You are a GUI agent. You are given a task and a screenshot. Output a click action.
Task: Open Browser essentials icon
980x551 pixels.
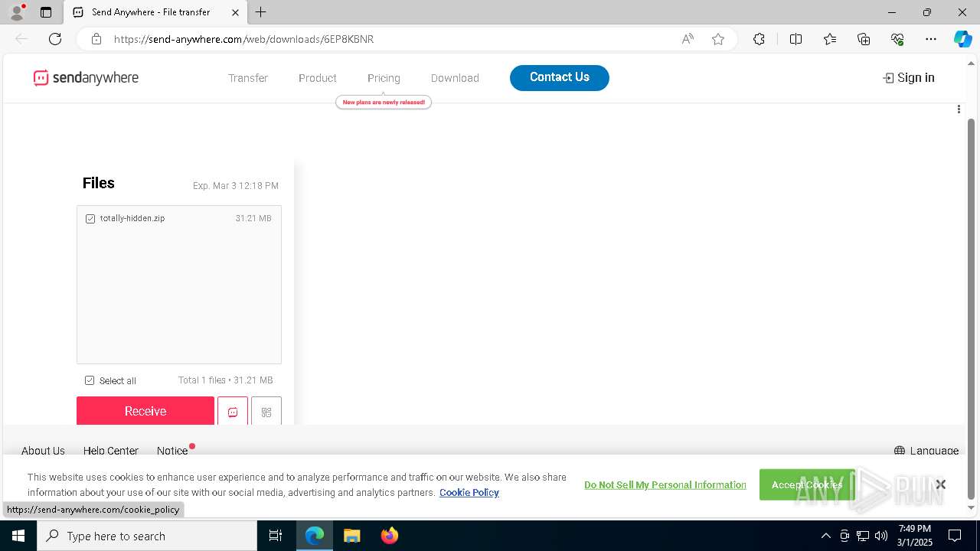(897, 39)
